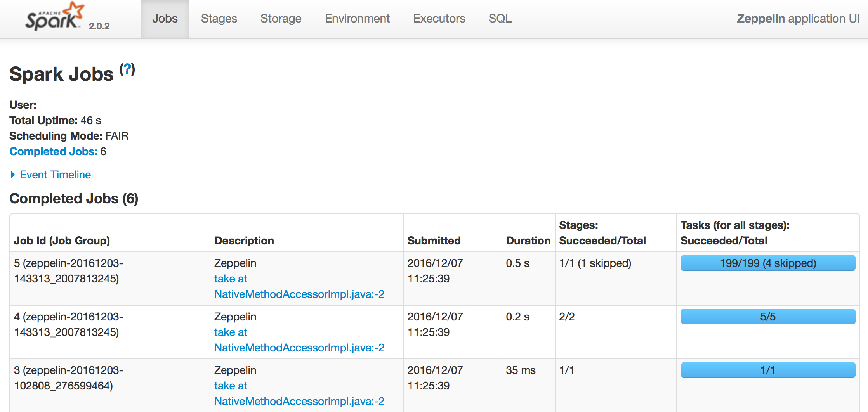Viewport: 868px width, 412px height.
Task: Click the 'Total Uptime: 46 s' text
Action: click(55, 120)
